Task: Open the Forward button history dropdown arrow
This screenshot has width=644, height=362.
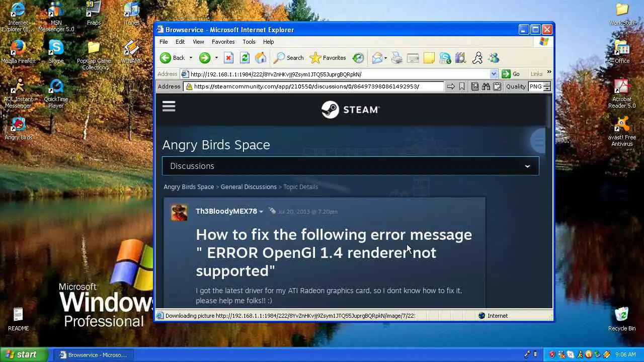Action: pyautogui.click(x=216, y=58)
